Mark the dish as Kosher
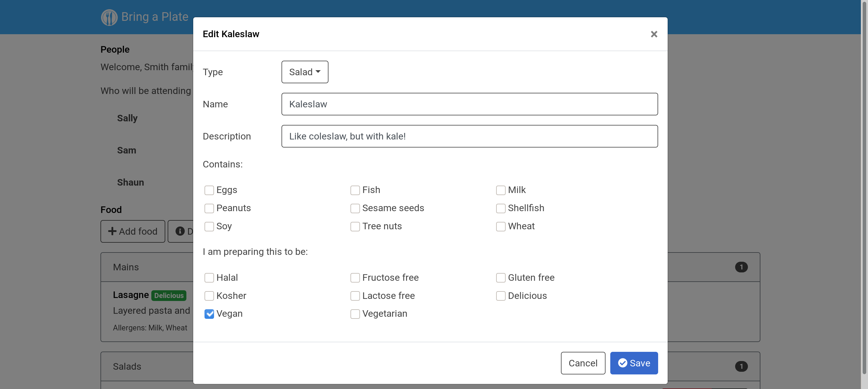The width and height of the screenshot is (868, 389). coord(209,296)
